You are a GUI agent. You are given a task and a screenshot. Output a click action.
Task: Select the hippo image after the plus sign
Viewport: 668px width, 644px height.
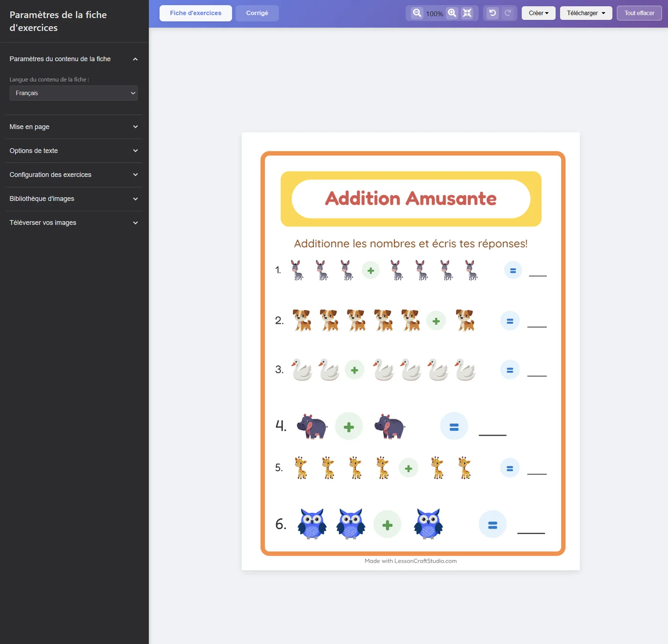coord(389,426)
